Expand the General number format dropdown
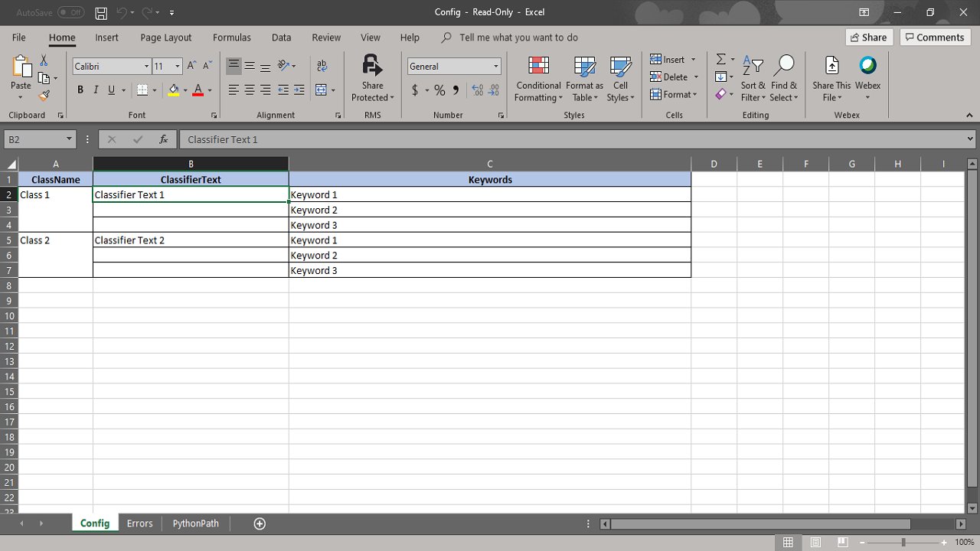 pos(495,67)
